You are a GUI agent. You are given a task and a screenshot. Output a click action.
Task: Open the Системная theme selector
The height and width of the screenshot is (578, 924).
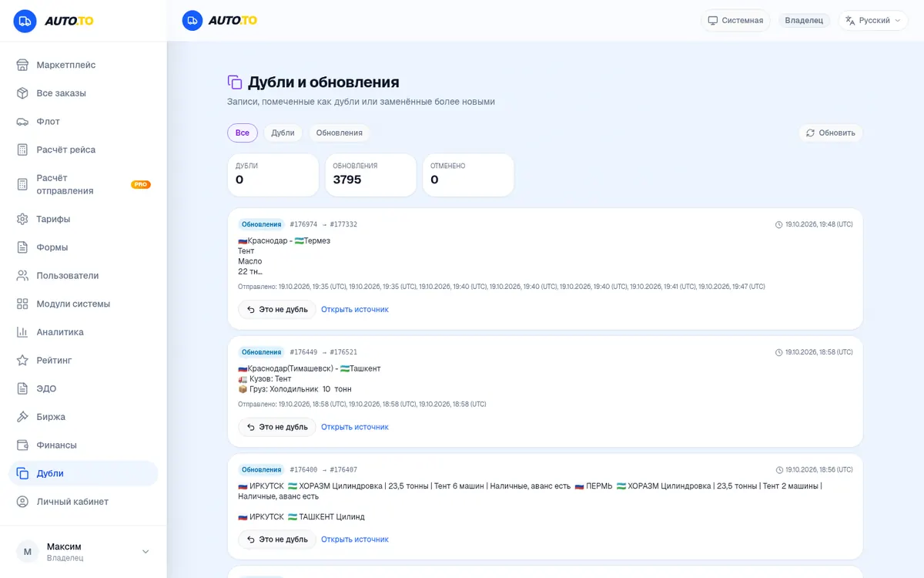tap(735, 20)
